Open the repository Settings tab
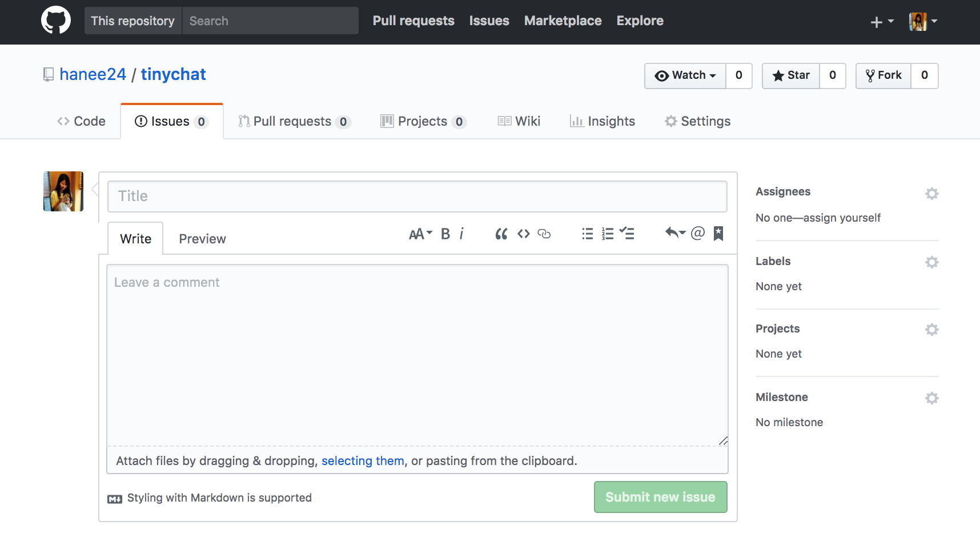This screenshot has width=980, height=545. point(697,121)
